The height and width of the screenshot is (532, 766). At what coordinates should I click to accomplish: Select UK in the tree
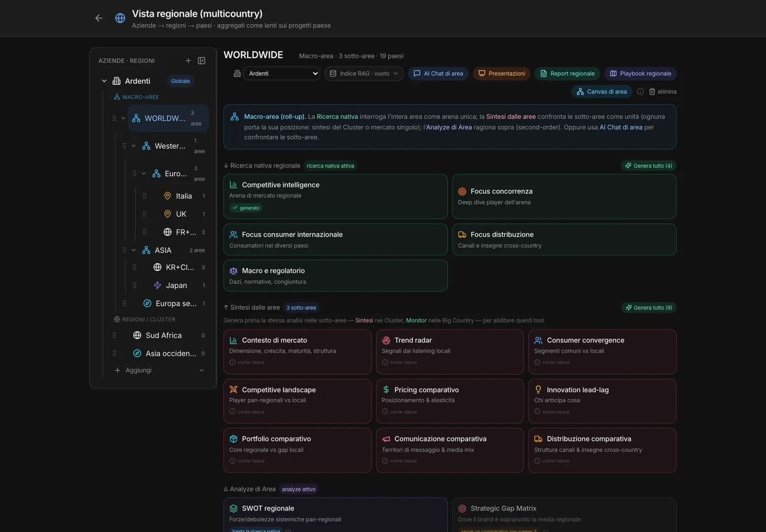(x=181, y=214)
